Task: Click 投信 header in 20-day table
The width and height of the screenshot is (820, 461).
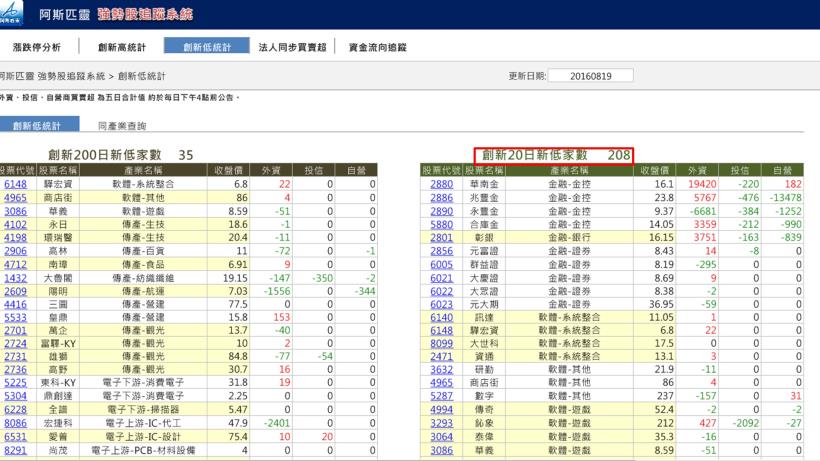Action: click(x=739, y=170)
